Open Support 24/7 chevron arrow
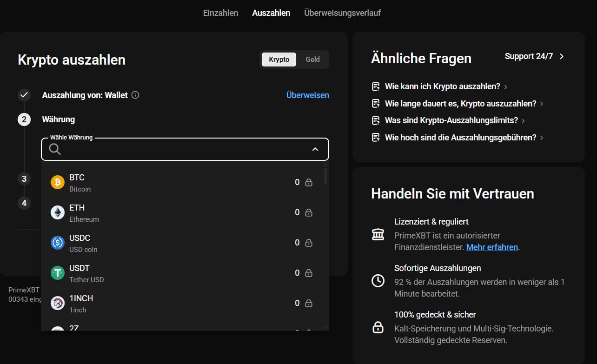Viewport: 597px width, 364px height. [562, 56]
